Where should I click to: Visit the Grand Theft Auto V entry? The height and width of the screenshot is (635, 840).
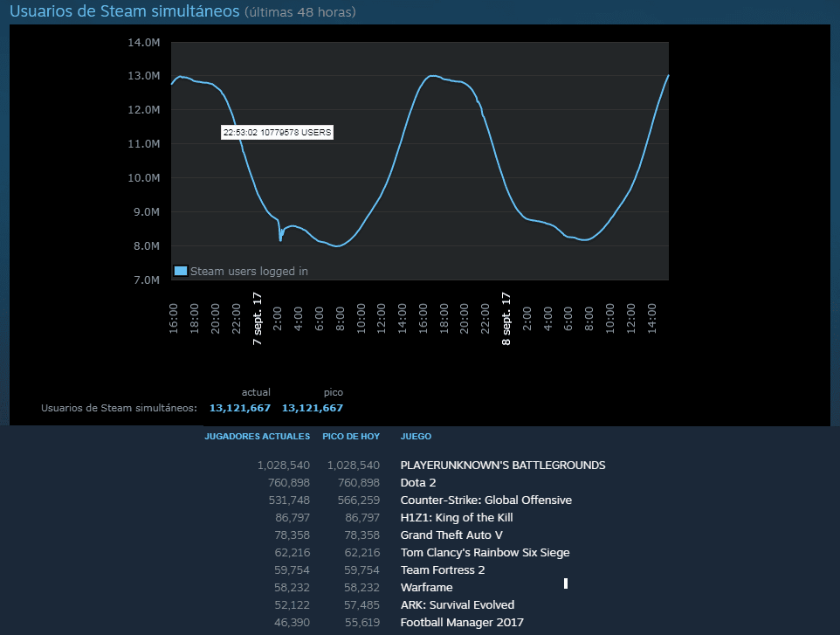point(451,535)
